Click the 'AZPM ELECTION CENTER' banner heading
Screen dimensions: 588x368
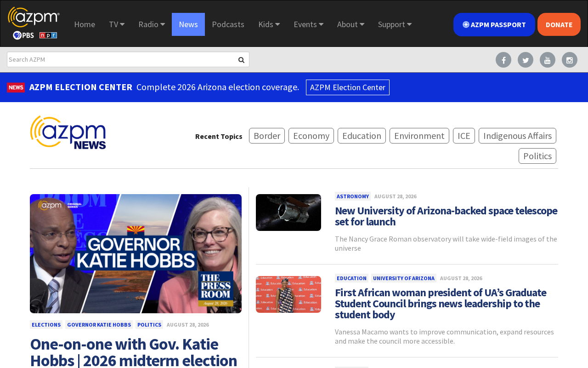click(x=81, y=87)
